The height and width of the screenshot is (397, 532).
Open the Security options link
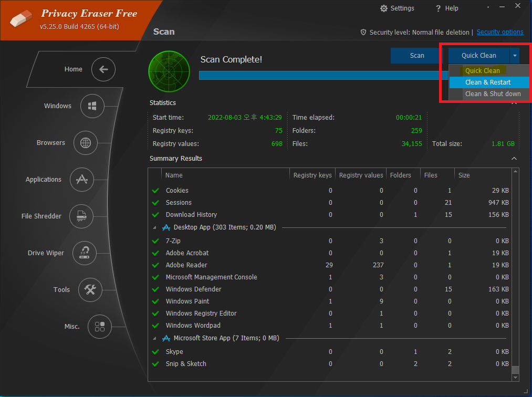click(x=500, y=32)
